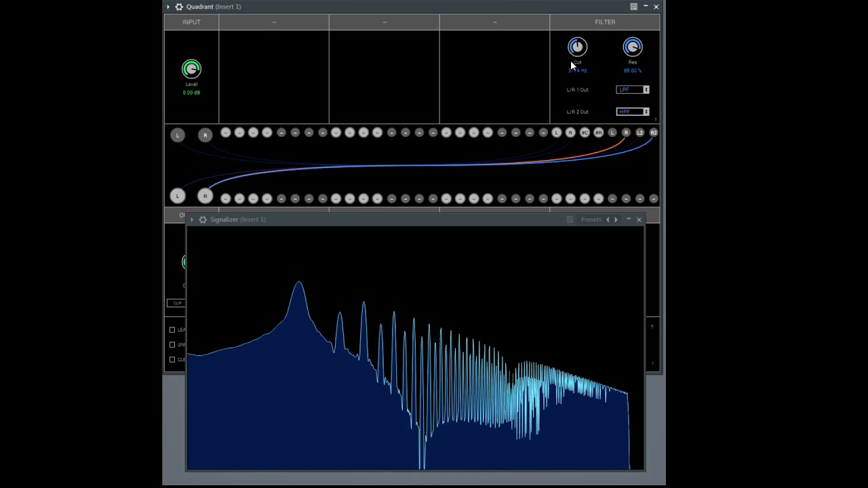Go to previous Signalizer preset
868x488 pixels.
(x=608, y=220)
